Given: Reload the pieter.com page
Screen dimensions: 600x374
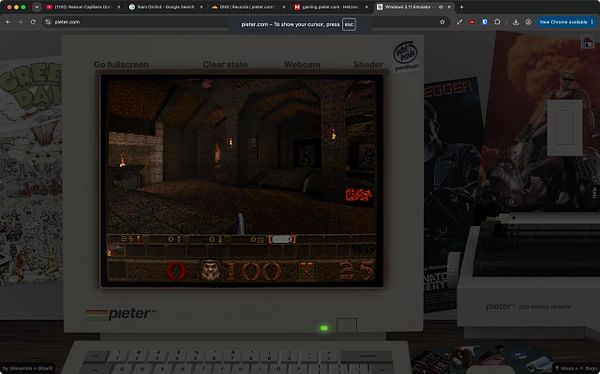Looking at the screenshot, I should [33, 22].
